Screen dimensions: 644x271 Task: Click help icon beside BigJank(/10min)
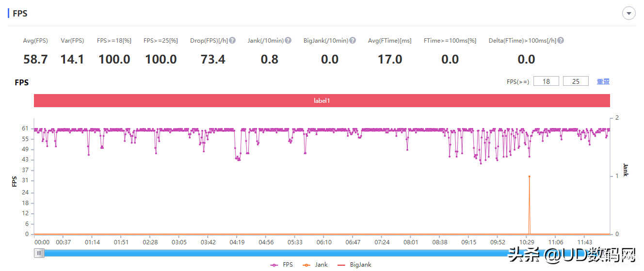tap(353, 41)
